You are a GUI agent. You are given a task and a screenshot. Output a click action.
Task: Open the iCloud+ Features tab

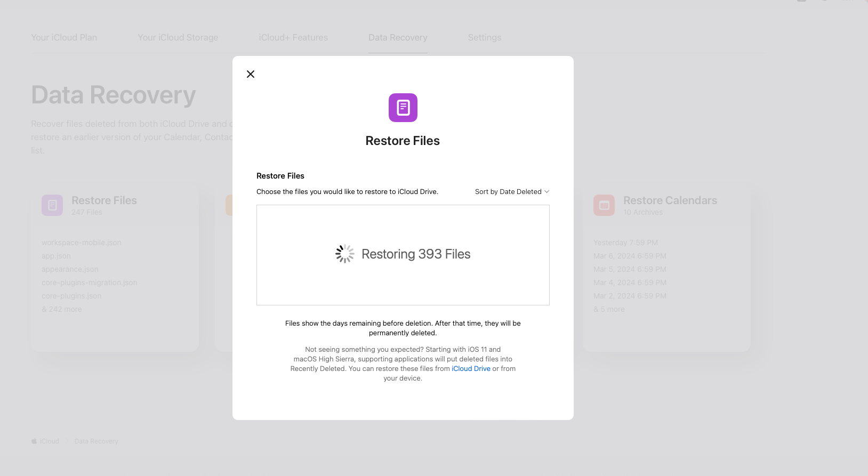click(x=293, y=38)
